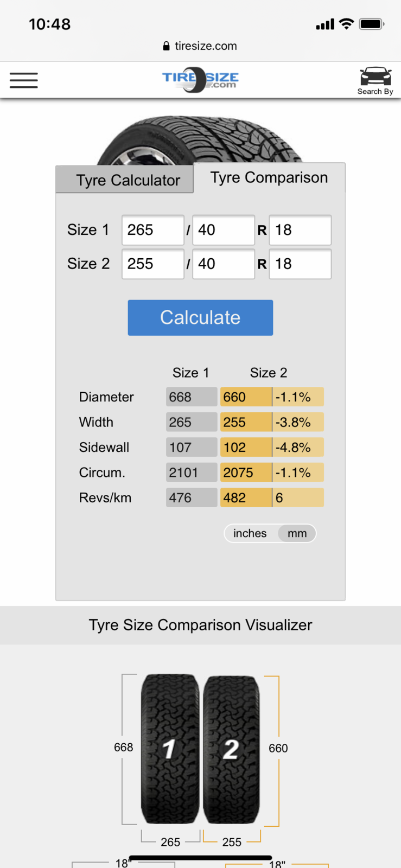Tap the tire photo above the calculator
Image resolution: width=401 pixels, height=868 pixels.
point(199,141)
